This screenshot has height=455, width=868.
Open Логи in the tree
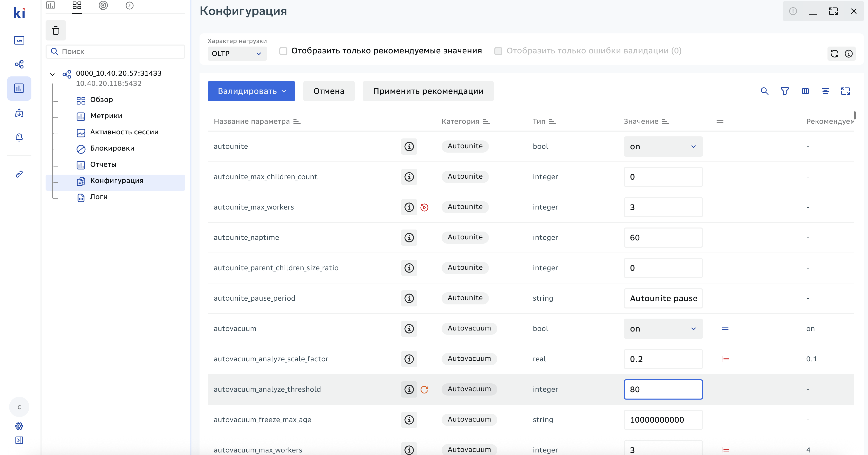point(99,197)
